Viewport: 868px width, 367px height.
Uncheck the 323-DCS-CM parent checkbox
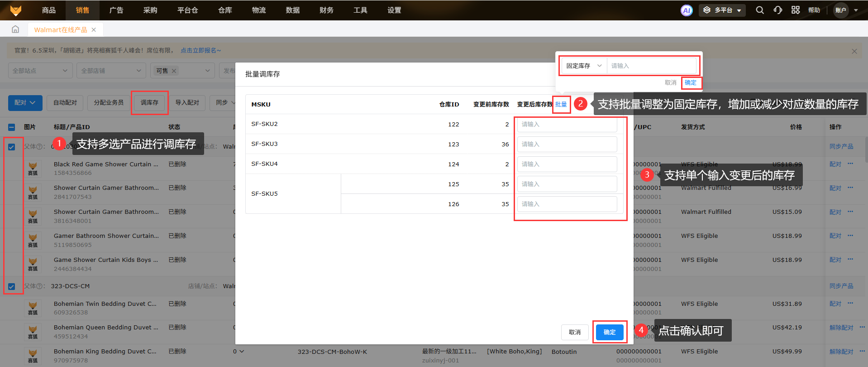coord(12,286)
